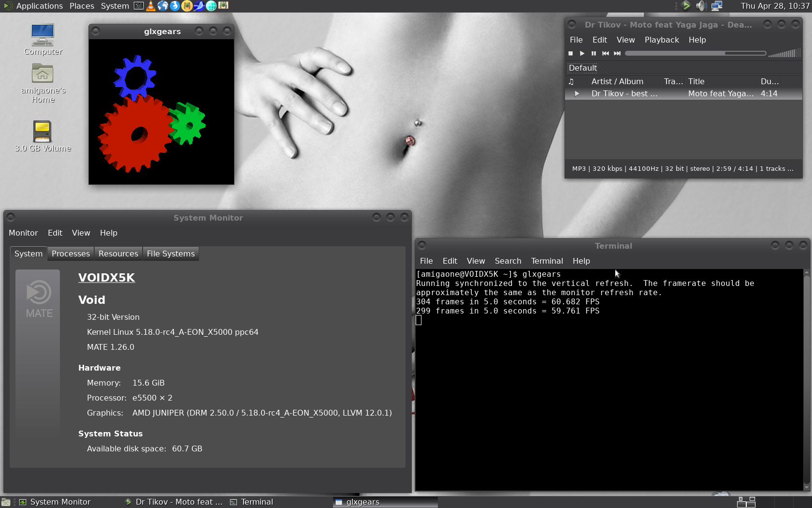
Task: Open Monitor menu in System Monitor
Action: tap(23, 233)
